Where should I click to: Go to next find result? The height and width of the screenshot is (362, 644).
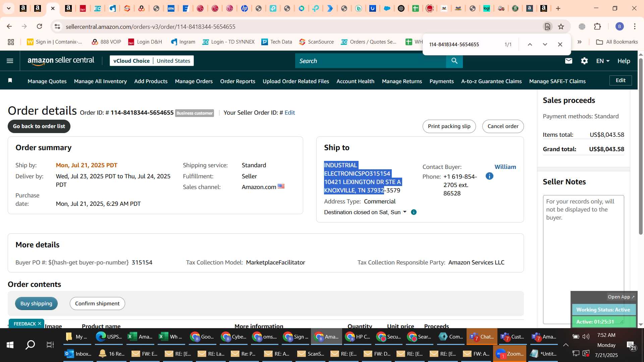(545, 44)
